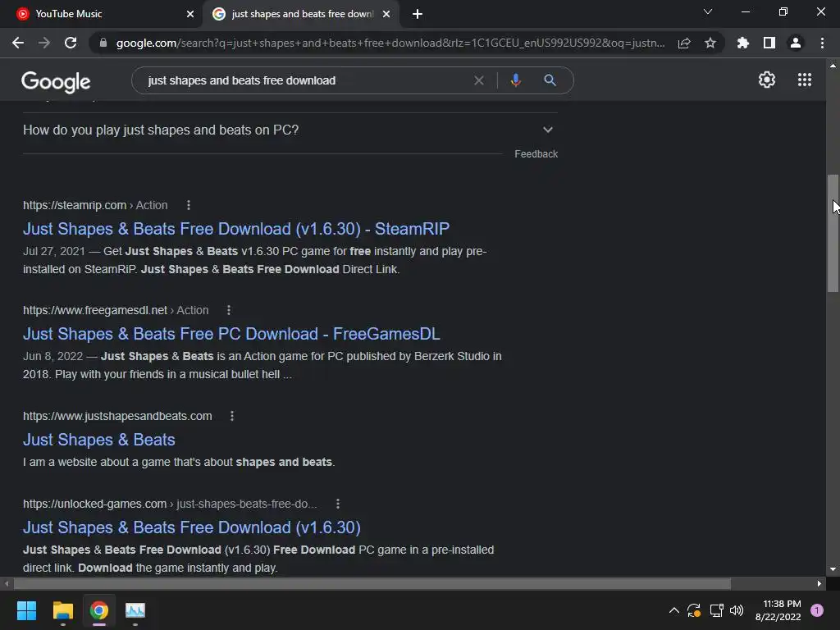Screen dimensions: 840x630
Task: Click the https://unlocked-games.com breadcrumb URL
Action: pyautogui.click(x=94, y=504)
